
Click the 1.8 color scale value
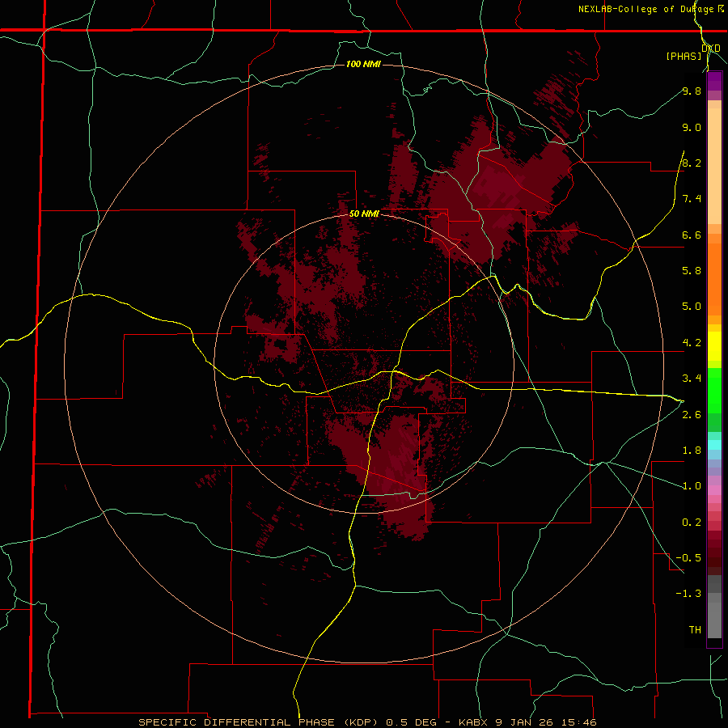[x=692, y=451]
